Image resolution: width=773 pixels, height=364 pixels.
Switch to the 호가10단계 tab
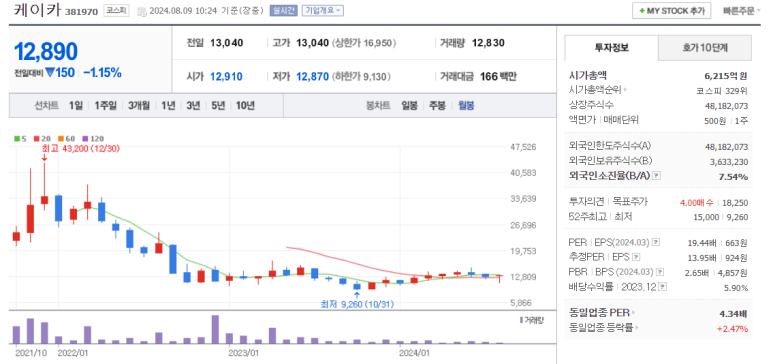click(705, 48)
